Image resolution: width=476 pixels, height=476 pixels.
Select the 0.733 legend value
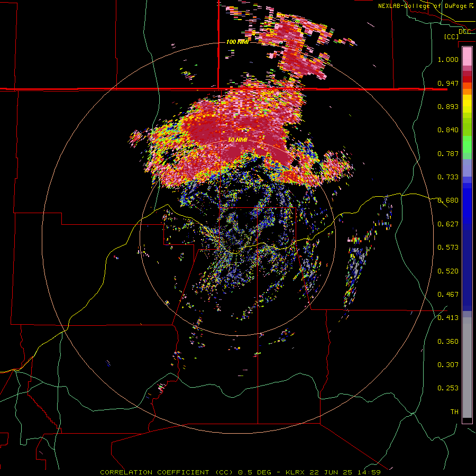(448, 177)
